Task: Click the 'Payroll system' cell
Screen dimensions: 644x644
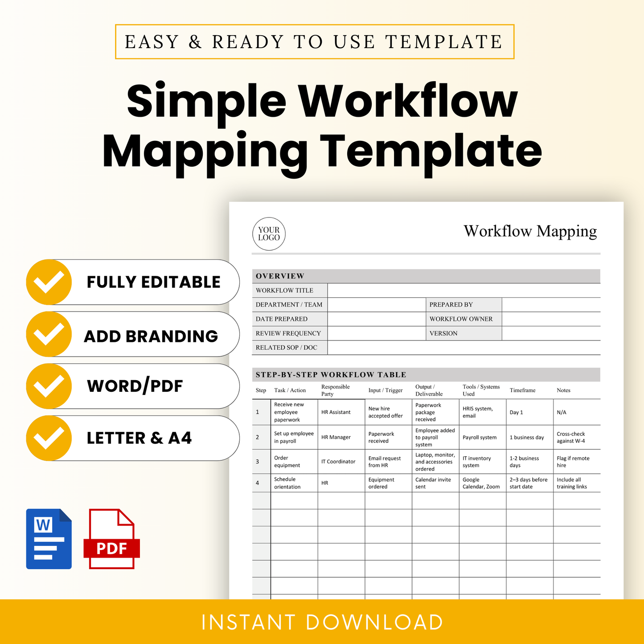Action: 483,437
